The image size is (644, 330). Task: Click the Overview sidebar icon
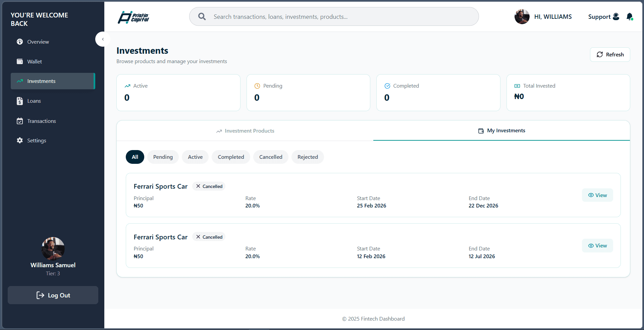pos(20,42)
